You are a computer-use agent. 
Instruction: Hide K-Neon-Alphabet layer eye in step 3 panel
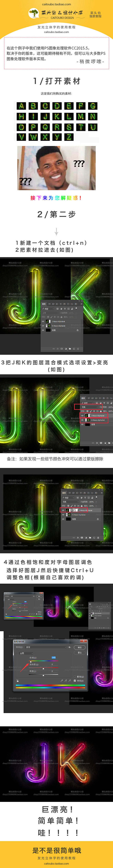[82, 420]
